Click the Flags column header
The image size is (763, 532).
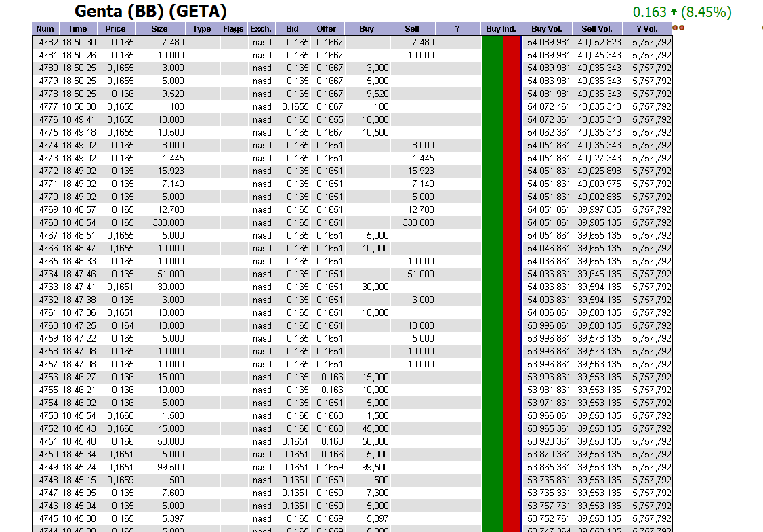[233, 28]
